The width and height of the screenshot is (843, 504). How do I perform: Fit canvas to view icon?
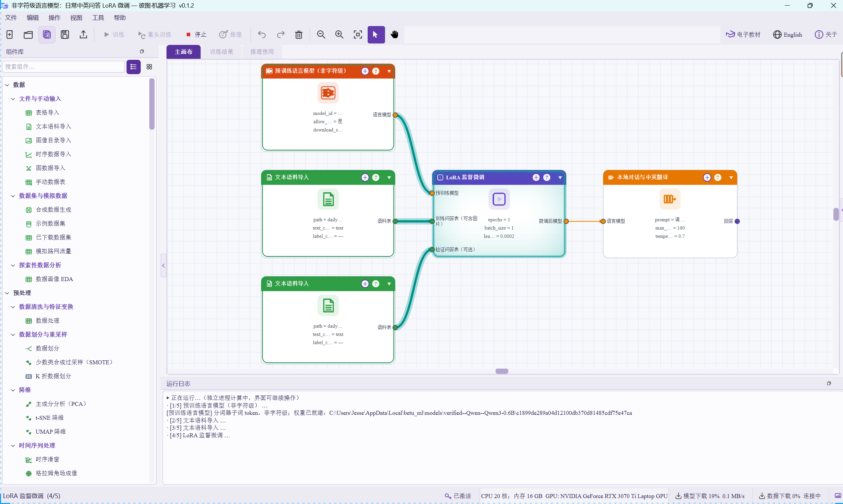point(358,34)
